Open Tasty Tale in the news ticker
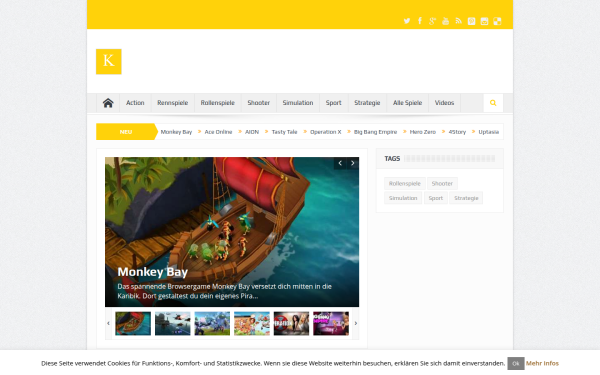 (x=284, y=132)
